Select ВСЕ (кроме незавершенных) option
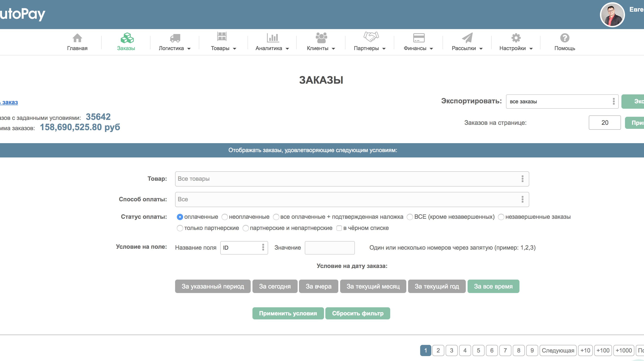The width and height of the screenshot is (644, 361). click(410, 217)
